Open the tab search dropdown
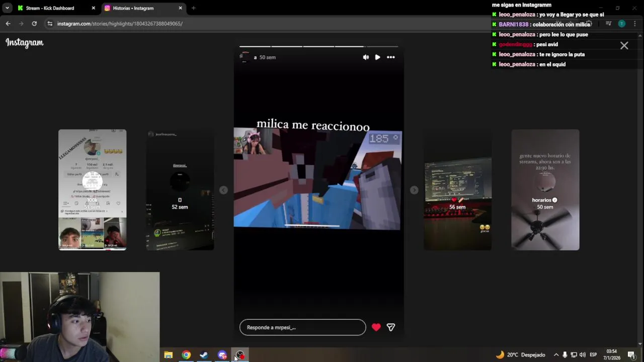Viewport: 644px width, 362px height. click(x=7, y=8)
